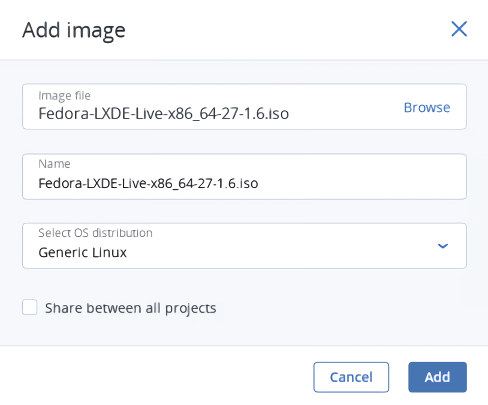Viewport: 488px width, 405px height.
Task: Tick the empty box beside Share between
Action: pos(30,307)
